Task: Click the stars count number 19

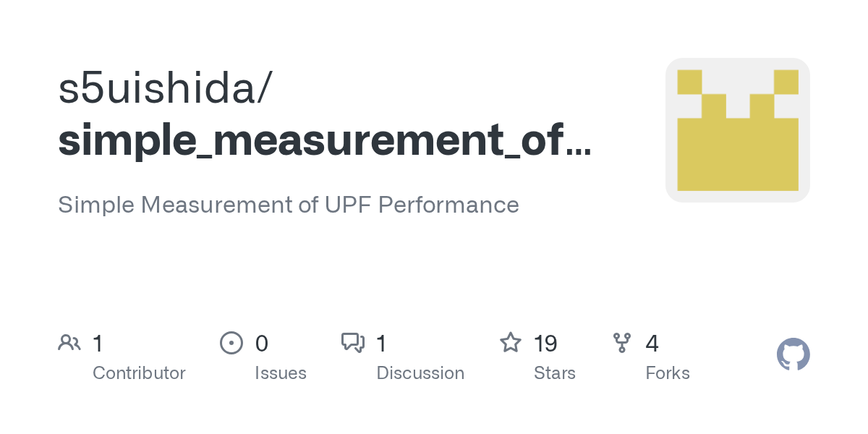Action: (x=545, y=344)
